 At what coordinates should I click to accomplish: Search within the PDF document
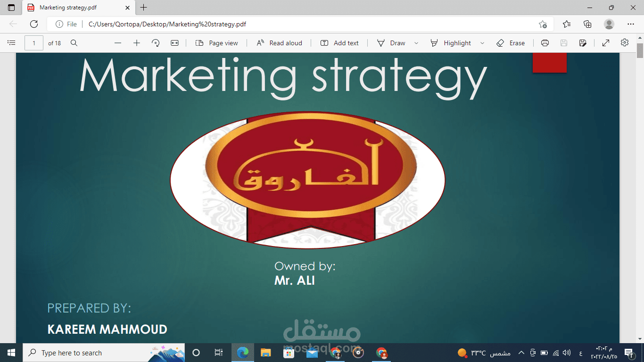coord(74,43)
